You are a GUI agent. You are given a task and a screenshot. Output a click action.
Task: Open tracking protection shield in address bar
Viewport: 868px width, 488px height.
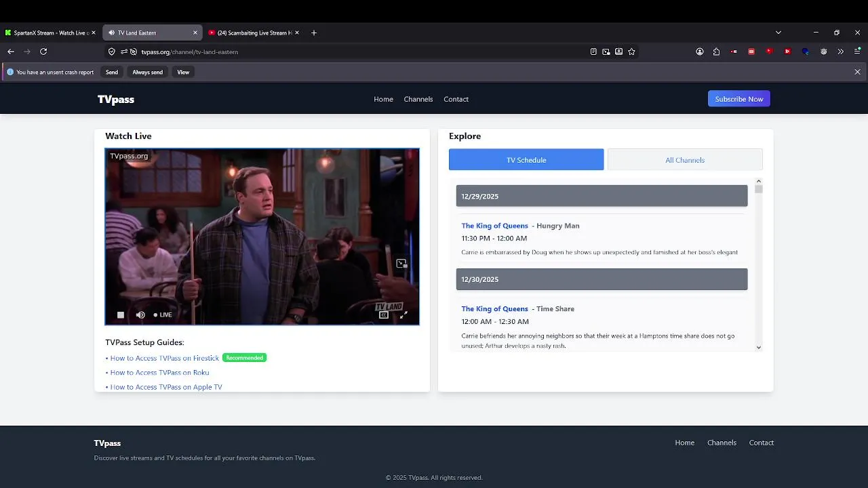tap(112, 52)
